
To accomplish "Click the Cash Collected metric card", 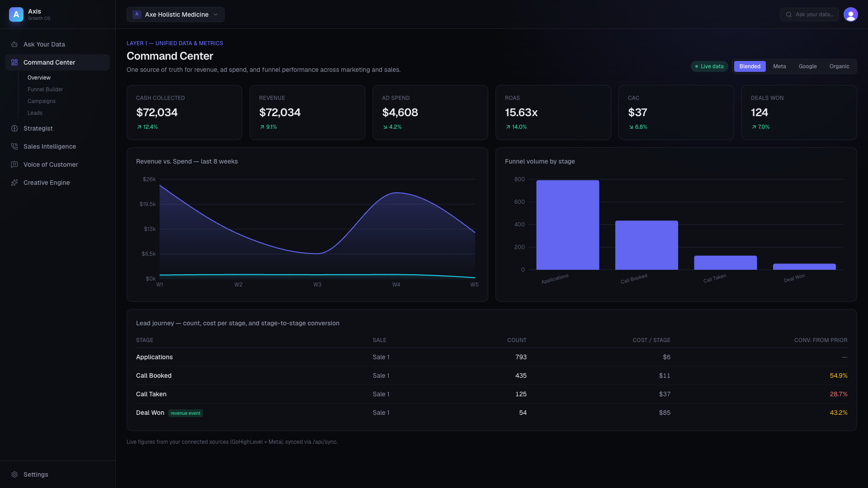I will pos(184,113).
